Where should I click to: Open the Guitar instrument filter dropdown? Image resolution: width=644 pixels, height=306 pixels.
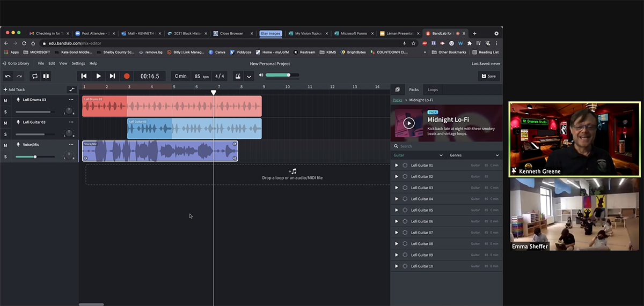(x=418, y=155)
